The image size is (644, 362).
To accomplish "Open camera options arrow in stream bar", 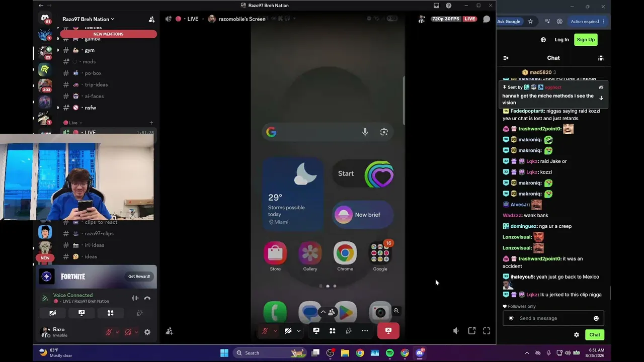I will pos(298,331).
